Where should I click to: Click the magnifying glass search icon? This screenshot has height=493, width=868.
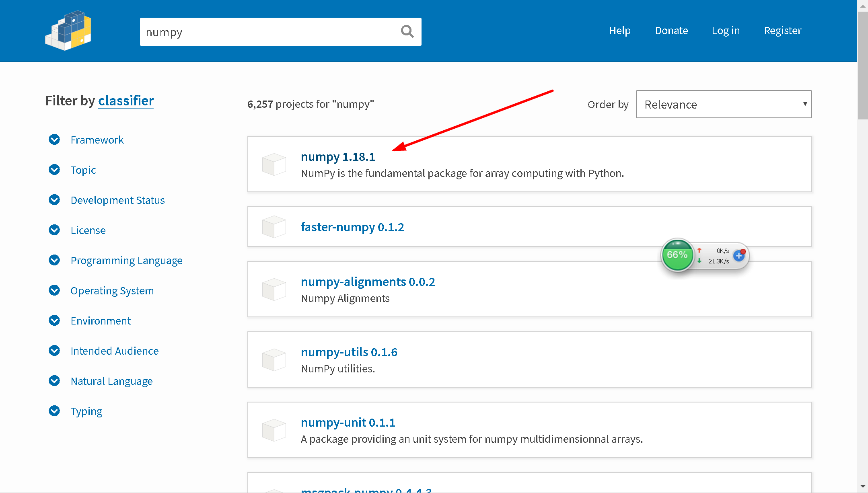[407, 31]
